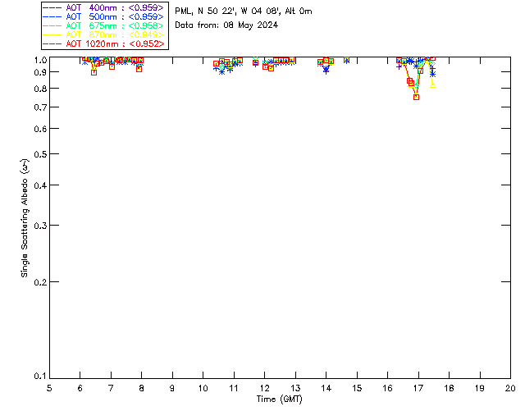
Task: Click the Time (GMT) axis title
Action: (280, 399)
